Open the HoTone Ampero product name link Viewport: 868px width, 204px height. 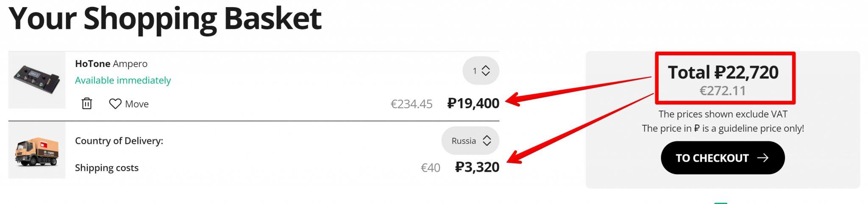[111, 64]
